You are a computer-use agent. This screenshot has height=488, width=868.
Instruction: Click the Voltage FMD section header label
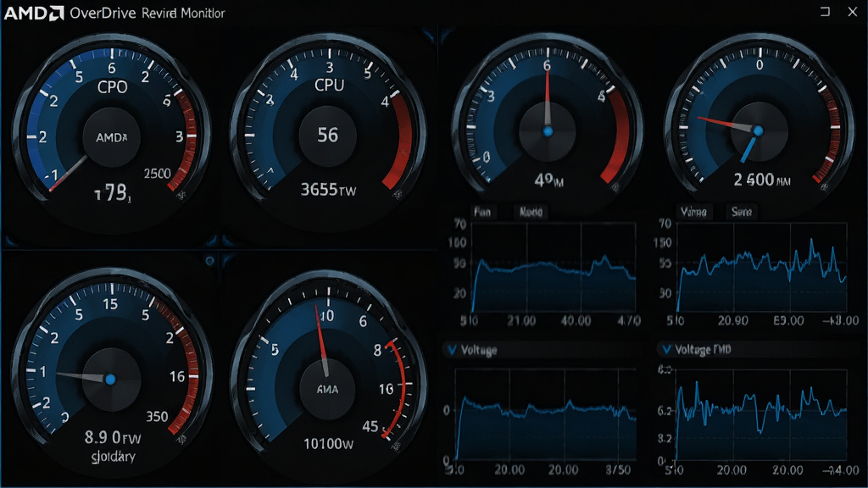click(703, 350)
